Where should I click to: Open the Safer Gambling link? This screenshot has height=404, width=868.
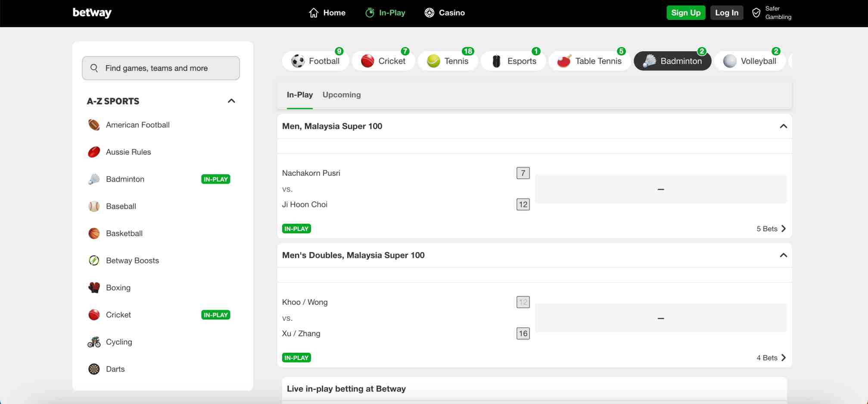pyautogui.click(x=772, y=13)
